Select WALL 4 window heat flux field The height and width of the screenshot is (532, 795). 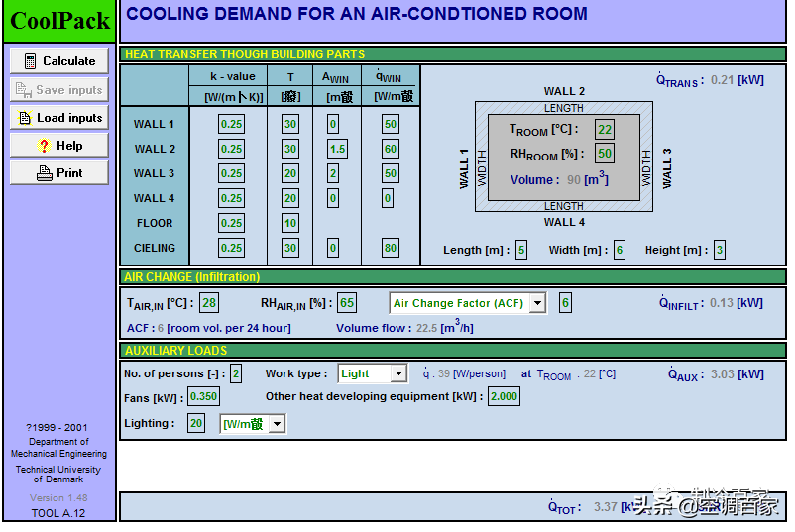click(388, 198)
